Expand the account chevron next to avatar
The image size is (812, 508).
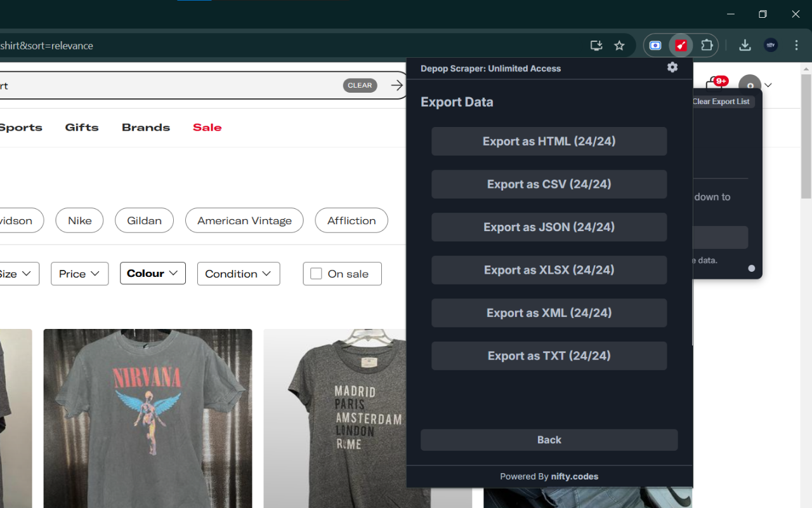coord(768,85)
